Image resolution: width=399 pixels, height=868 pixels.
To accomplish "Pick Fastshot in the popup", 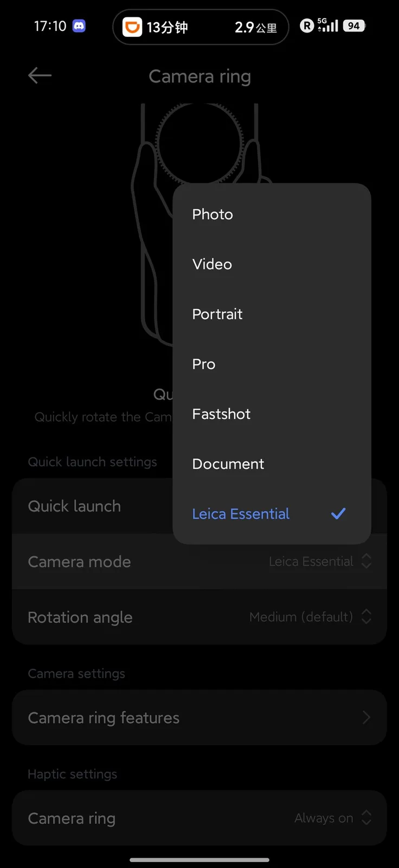I will 221,414.
